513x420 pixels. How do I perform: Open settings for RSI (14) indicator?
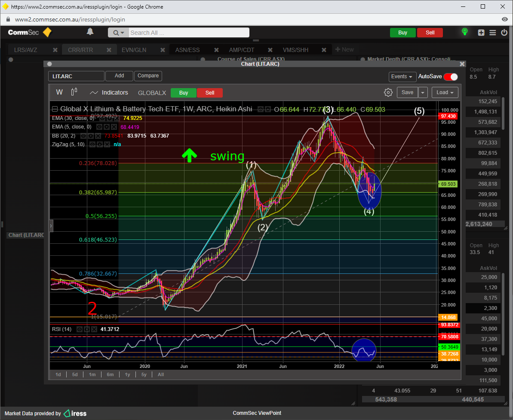pos(87,329)
